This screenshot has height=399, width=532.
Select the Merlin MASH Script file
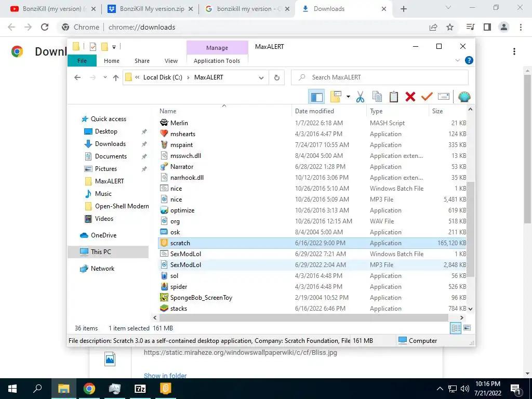312,123
